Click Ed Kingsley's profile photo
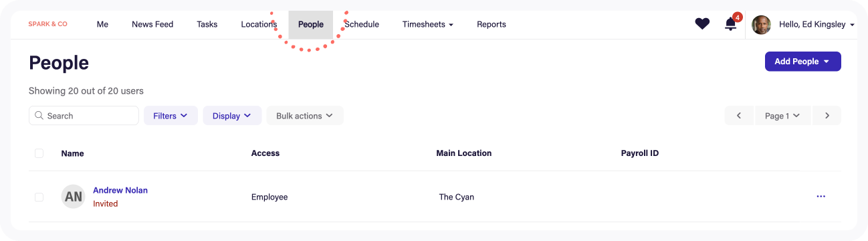 point(761,25)
